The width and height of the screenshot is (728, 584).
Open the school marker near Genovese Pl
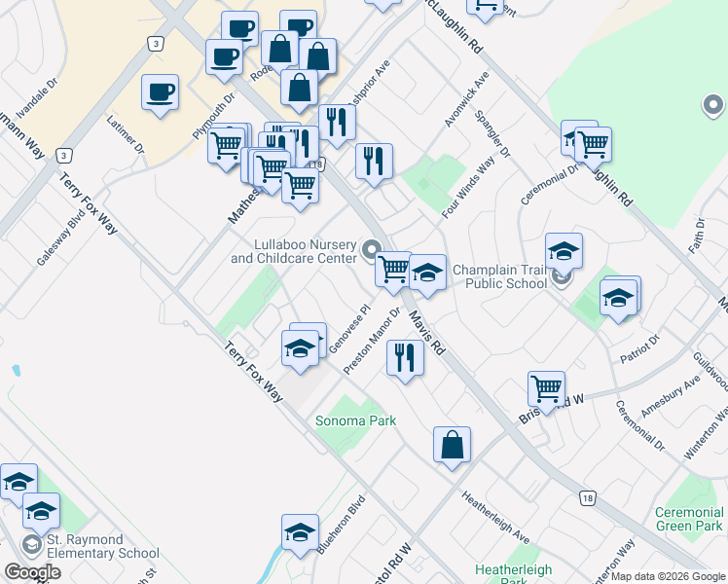click(x=300, y=351)
